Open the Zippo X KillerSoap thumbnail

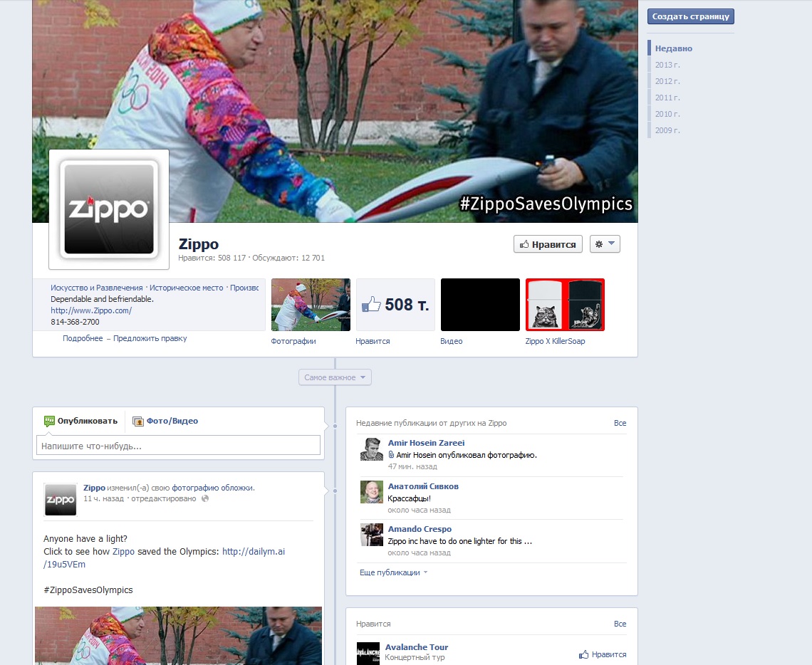click(565, 305)
